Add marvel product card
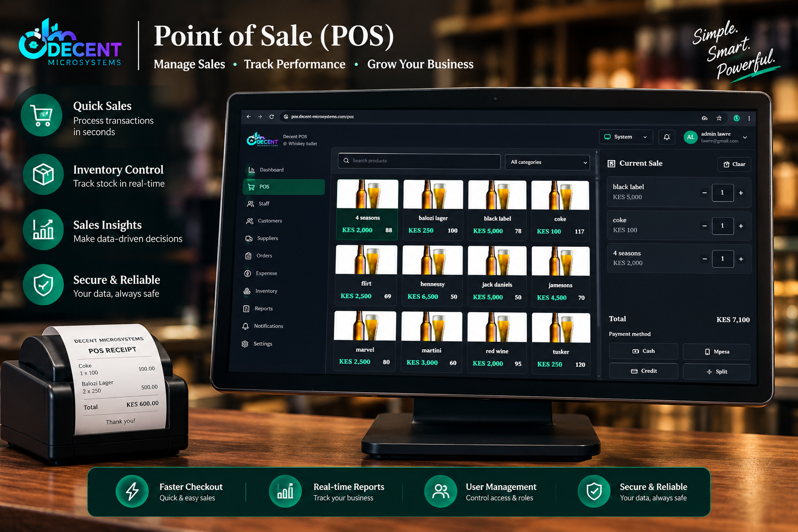The height and width of the screenshot is (532, 798). coord(365,341)
